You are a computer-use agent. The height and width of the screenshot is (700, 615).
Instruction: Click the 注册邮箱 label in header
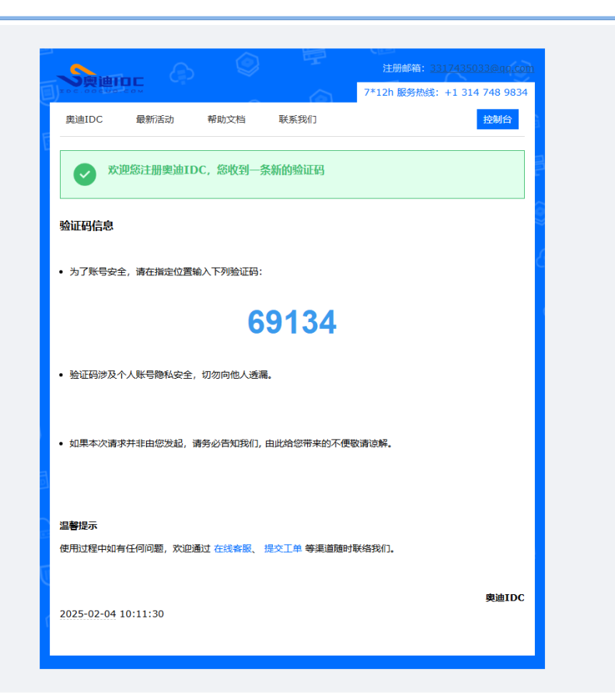pyautogui.click(x=404, y=68)
